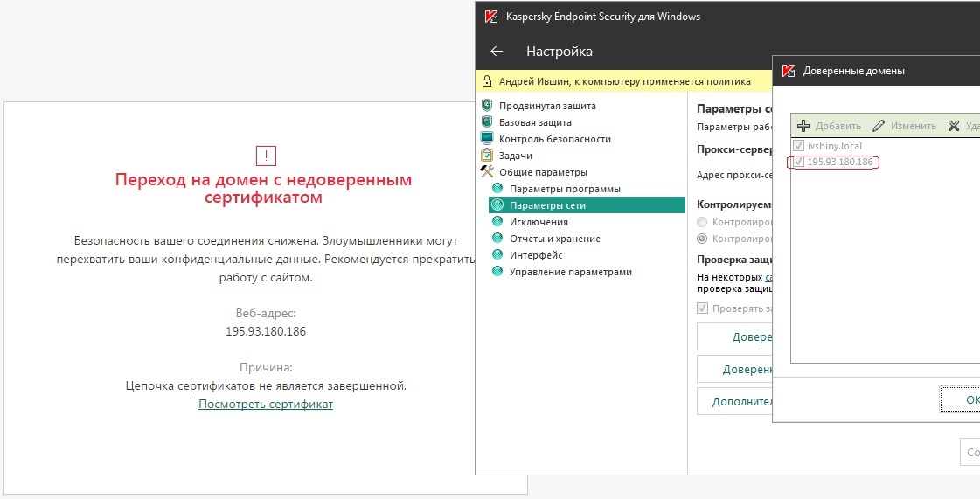Viewport: 980px width, 499px height.
Task: Select the 195.93.180.186 list entry
Action: tap(840, 162)
